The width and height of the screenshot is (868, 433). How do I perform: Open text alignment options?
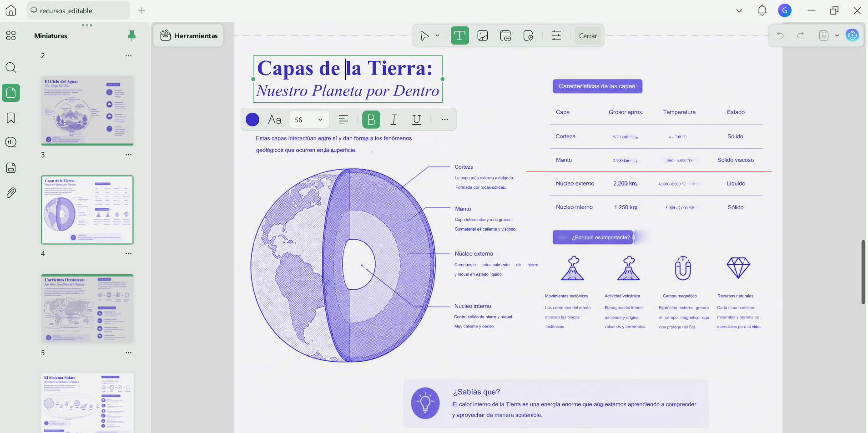[343, 120]
